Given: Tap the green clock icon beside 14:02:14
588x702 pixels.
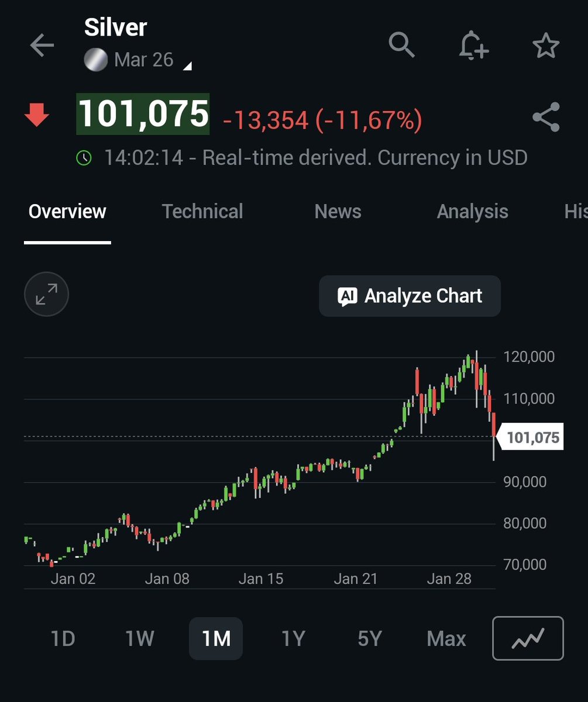Looking at the screenshot, I should [x=84, y=157].
